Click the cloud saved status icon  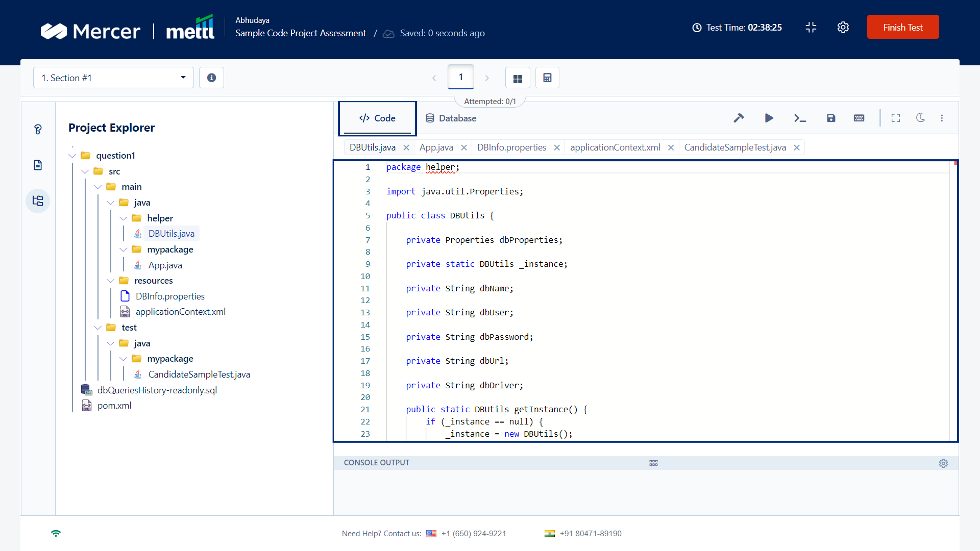[388, 34]
